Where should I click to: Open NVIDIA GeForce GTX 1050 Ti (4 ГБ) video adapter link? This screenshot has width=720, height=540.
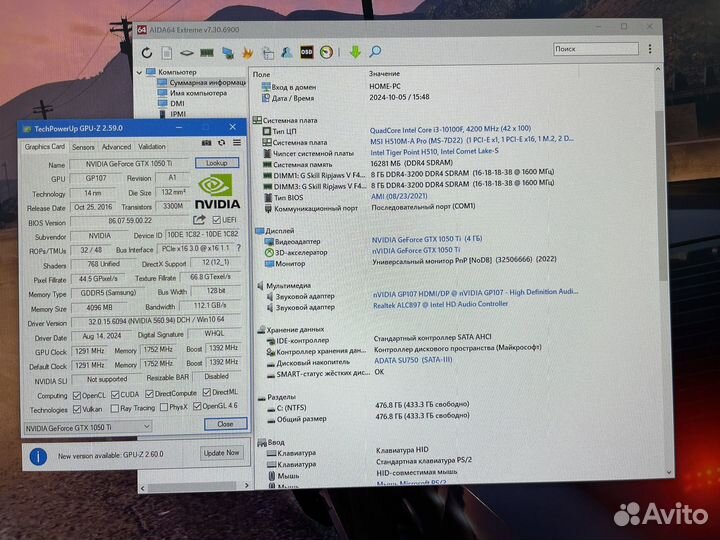tap(427, 239)
